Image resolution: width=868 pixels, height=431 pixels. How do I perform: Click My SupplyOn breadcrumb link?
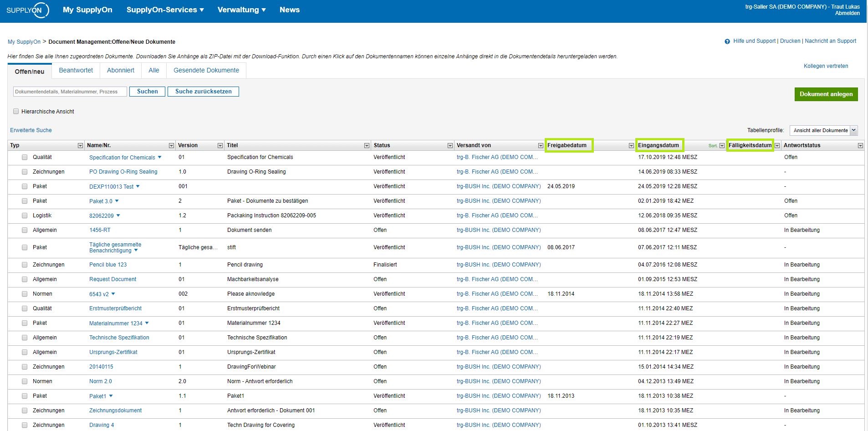tap(24, 42)
